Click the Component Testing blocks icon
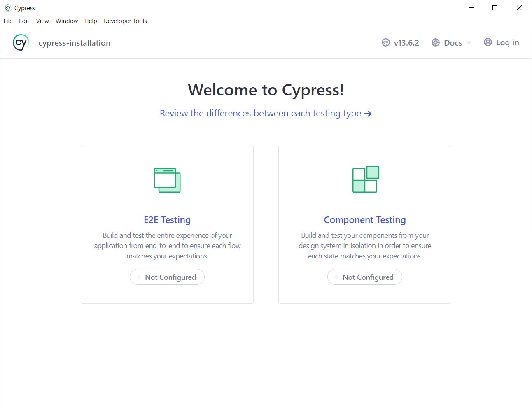Viewport: 532px width, 412px height. pyautogui.click(x=366, y=179)
